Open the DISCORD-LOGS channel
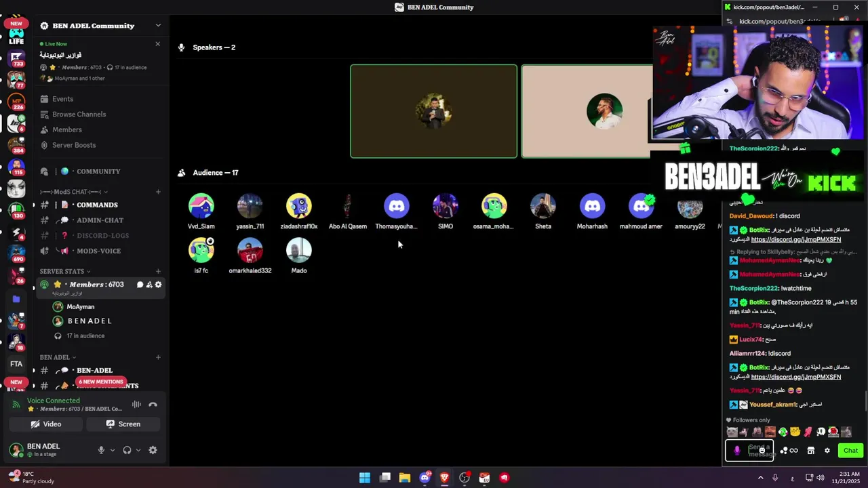Screen dimensions: 868x488 tap(101, 236)
